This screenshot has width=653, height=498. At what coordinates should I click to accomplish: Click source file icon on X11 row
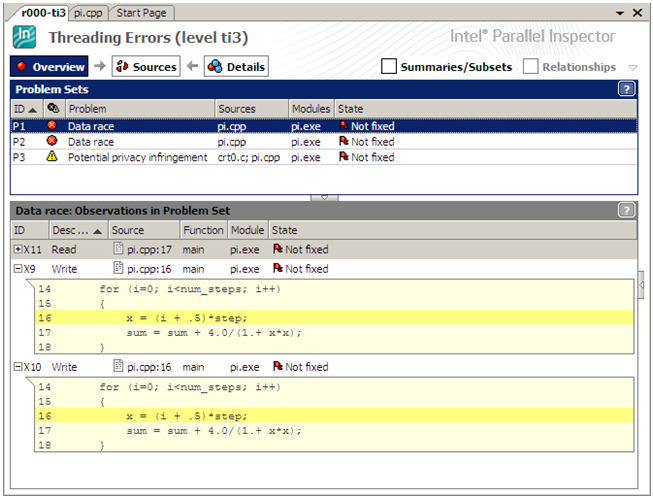coord(118,249)
